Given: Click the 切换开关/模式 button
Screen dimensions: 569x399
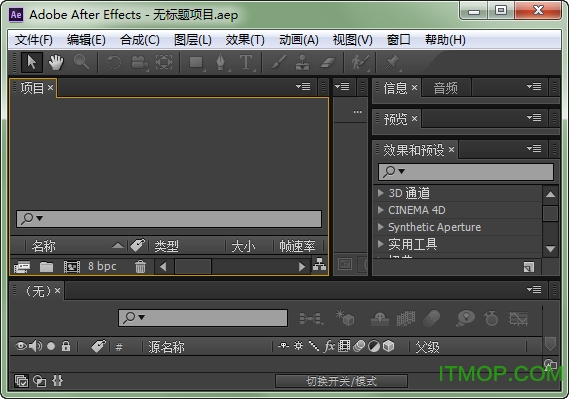Looking at the screenshot, I should coord(341,381).
